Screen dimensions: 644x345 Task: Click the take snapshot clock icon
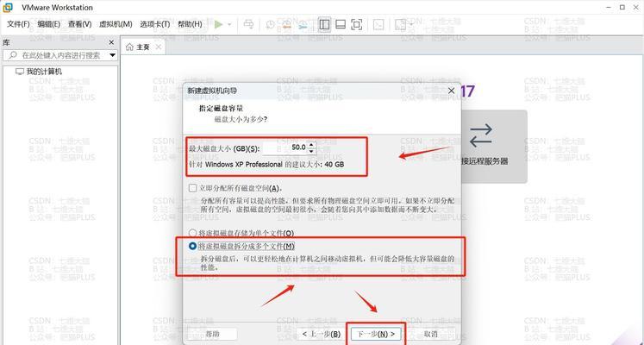(270, 25)
